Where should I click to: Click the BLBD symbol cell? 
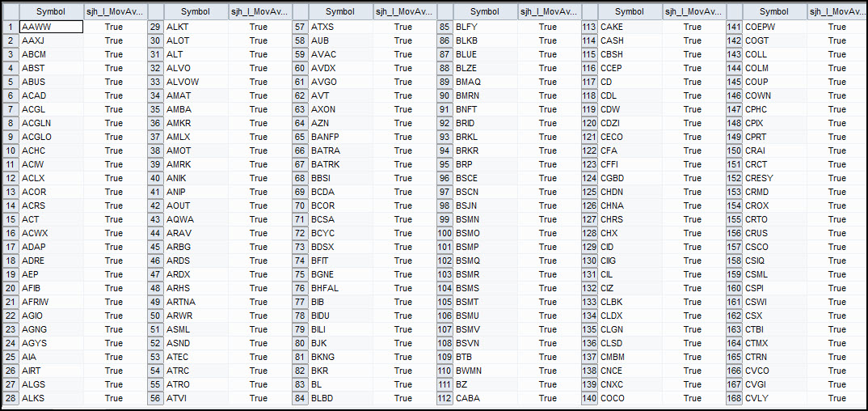(x=340, y=398)
